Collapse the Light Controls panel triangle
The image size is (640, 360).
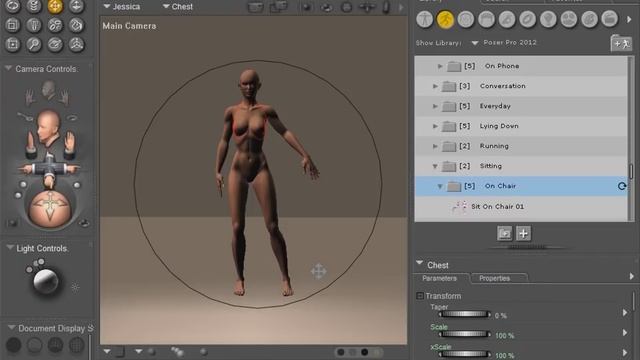pos(10,247)
